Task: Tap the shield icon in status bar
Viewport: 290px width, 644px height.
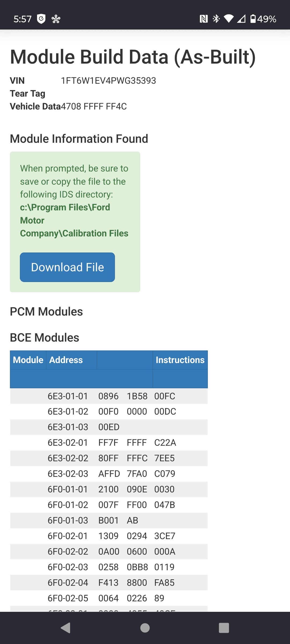Action: pos(41,19)
